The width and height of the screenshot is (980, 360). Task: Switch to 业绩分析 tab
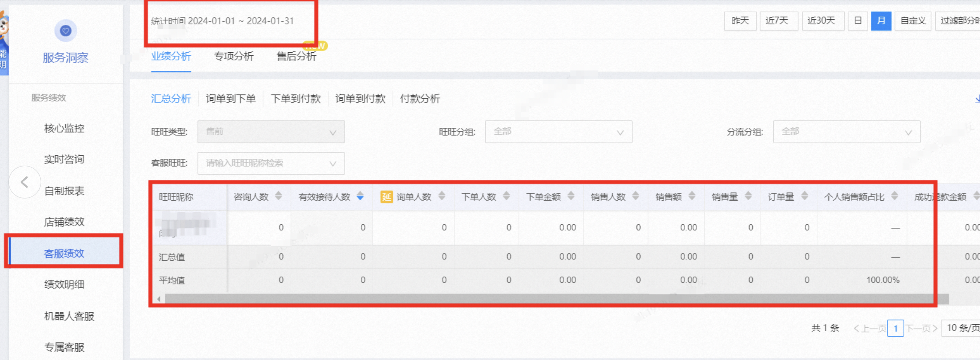[x=171, y=56]
